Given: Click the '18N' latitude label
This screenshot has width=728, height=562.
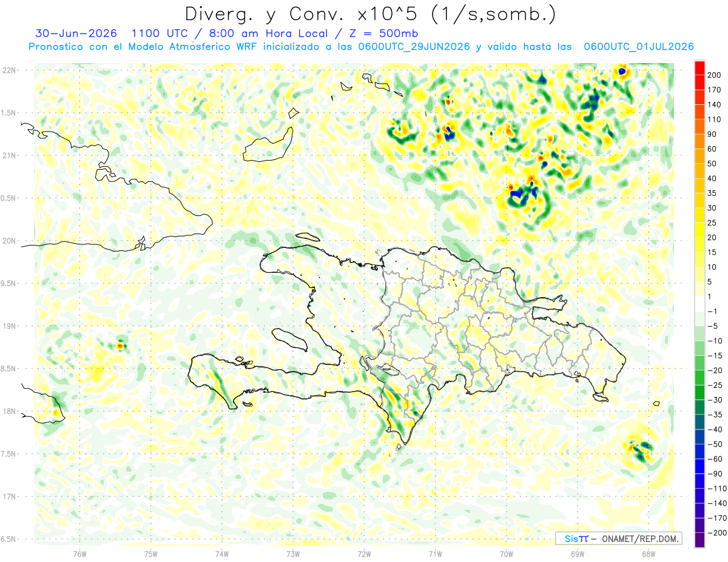Looking at the screenshot, I should click(x=9, y=411).
